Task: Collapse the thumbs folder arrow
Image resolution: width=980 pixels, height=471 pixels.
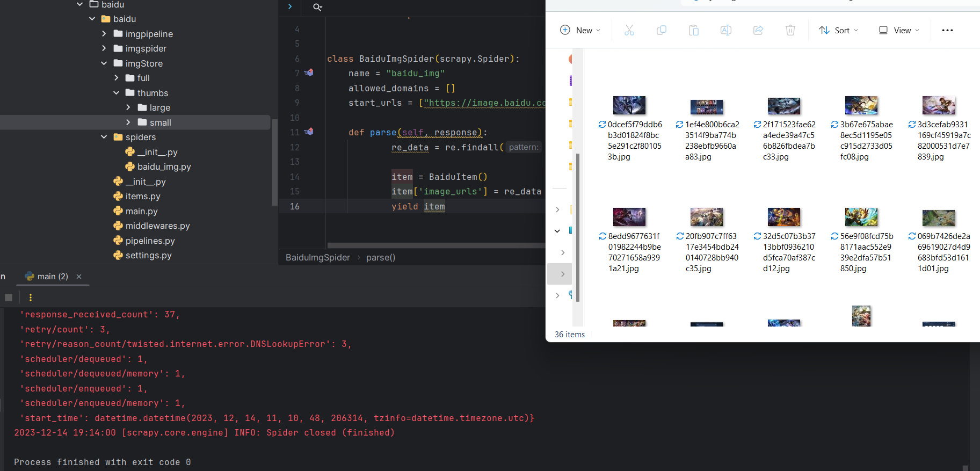Action: [116, 93]
